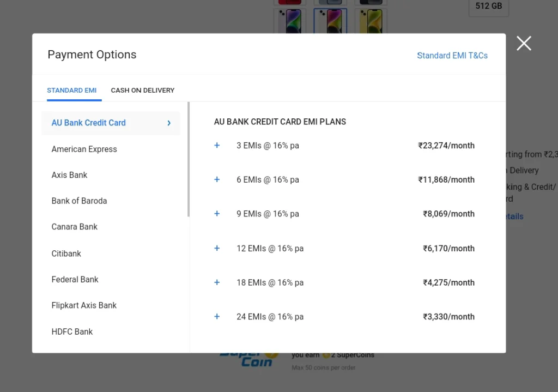The width and height of the screenshot is (558, 392).
Task: Switch to Standard EMI tab
Action: [x=72, y=90]
